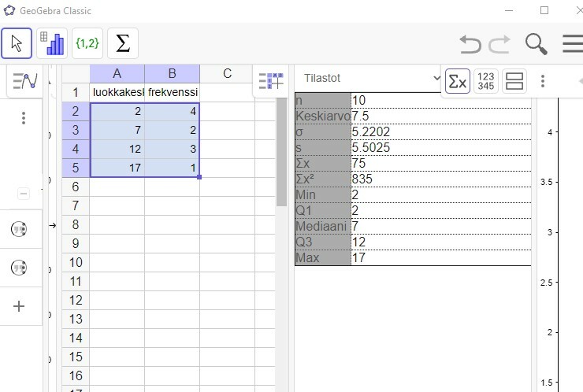The image size is (583, 392).
Task: Click the spreadsheet vertical scrollbar
Action: pyautogui.click(x=281, y=153)
